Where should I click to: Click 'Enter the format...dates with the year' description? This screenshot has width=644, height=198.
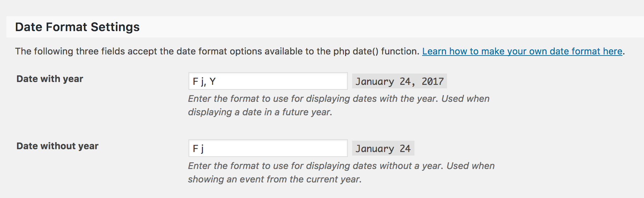(x=338, y=99)
